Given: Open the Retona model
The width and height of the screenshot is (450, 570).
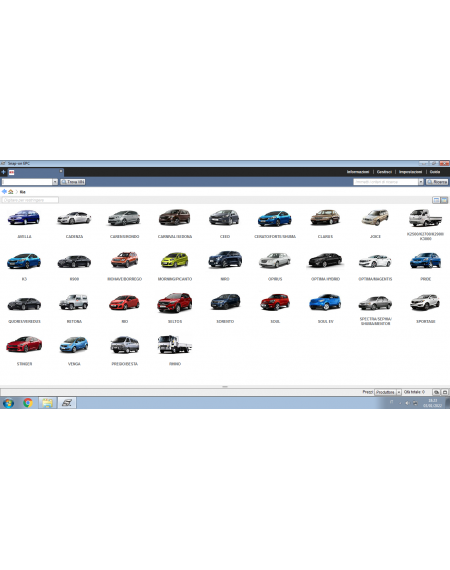Looking at the screenshot, I should click(74, 302).
